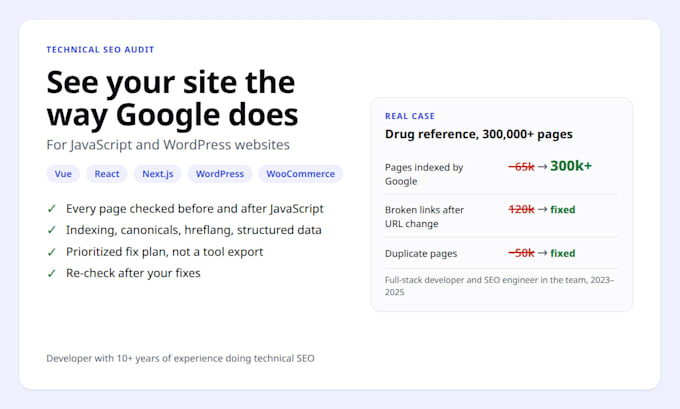Click the arrow between 65k and 300k+
The width and height of the screenshot is (680, 409).
542,167
